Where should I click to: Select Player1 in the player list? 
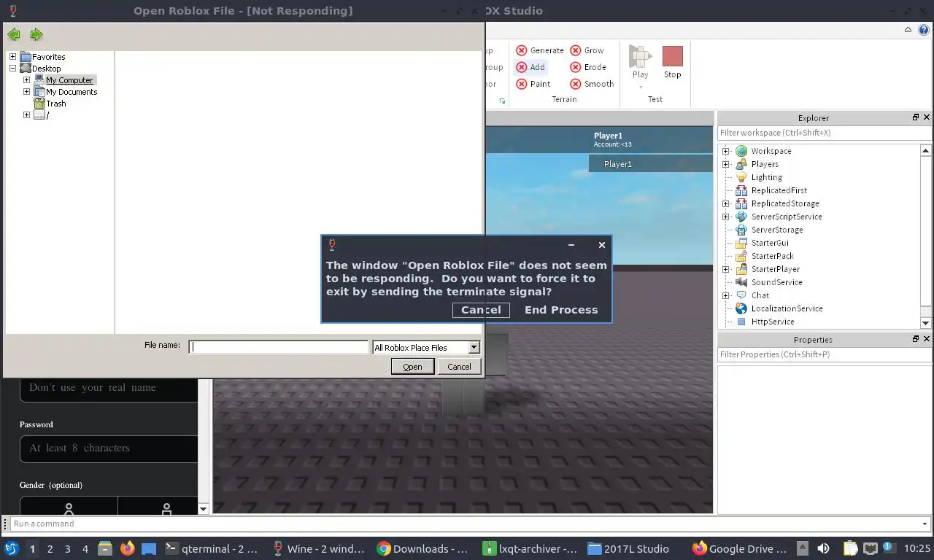[651, 164]
